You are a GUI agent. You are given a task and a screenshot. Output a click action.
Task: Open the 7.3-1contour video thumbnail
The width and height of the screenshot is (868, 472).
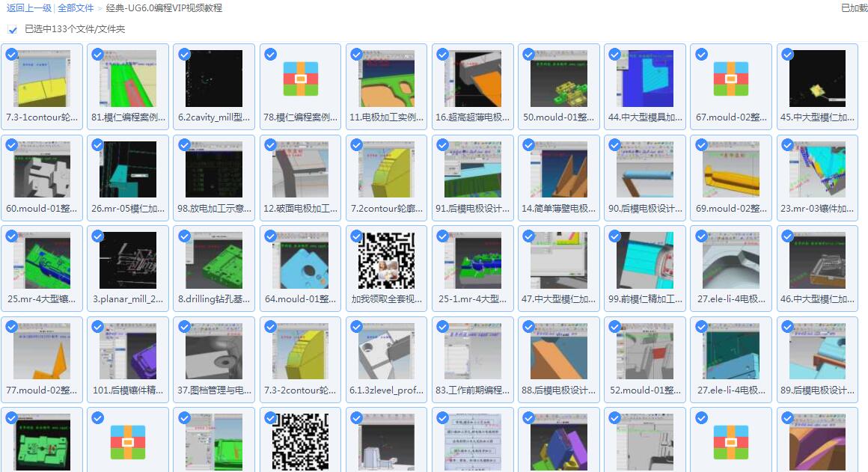tap(42, 79)
